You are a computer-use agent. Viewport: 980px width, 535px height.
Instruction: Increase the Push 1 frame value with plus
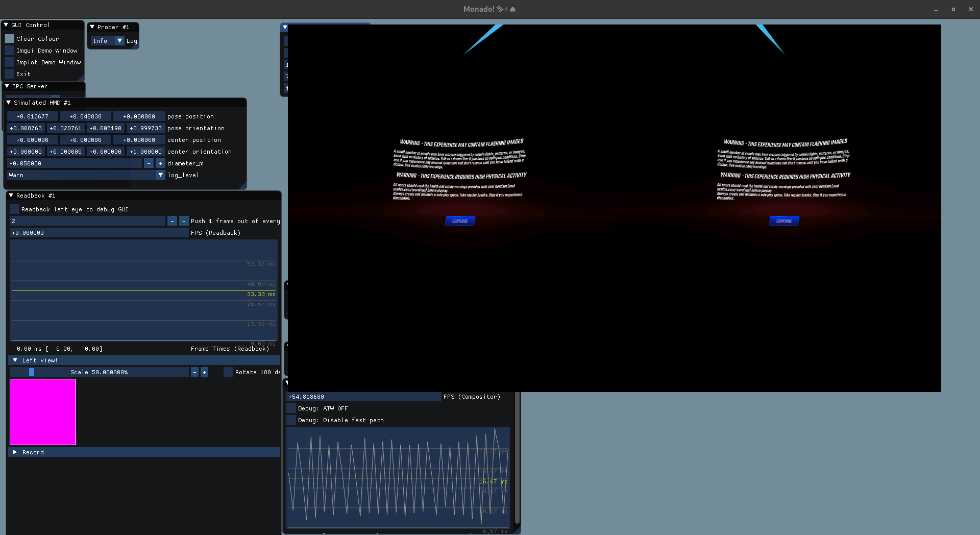tap(184, 221)
